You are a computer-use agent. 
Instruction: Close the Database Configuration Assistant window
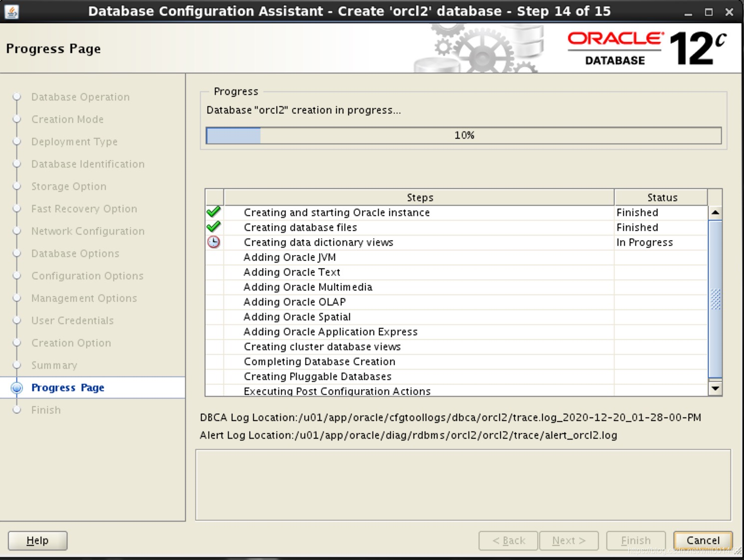pos(729,12)
